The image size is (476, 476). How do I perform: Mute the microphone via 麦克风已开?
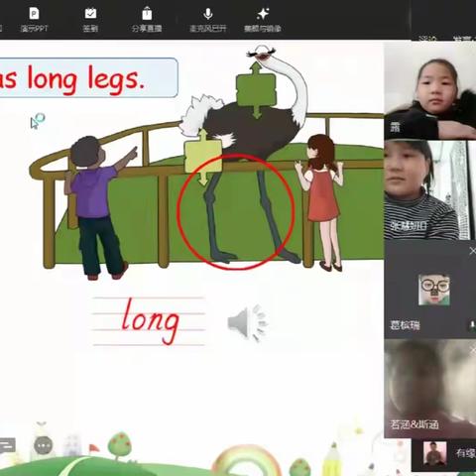208,20
